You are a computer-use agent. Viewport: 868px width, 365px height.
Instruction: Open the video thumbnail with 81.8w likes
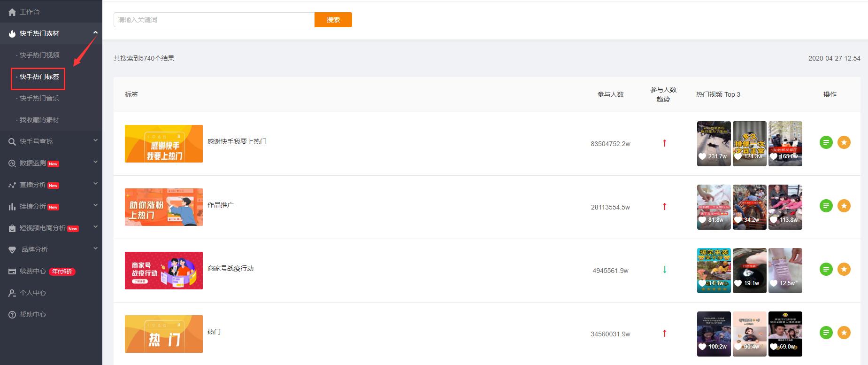click(714, 207)
